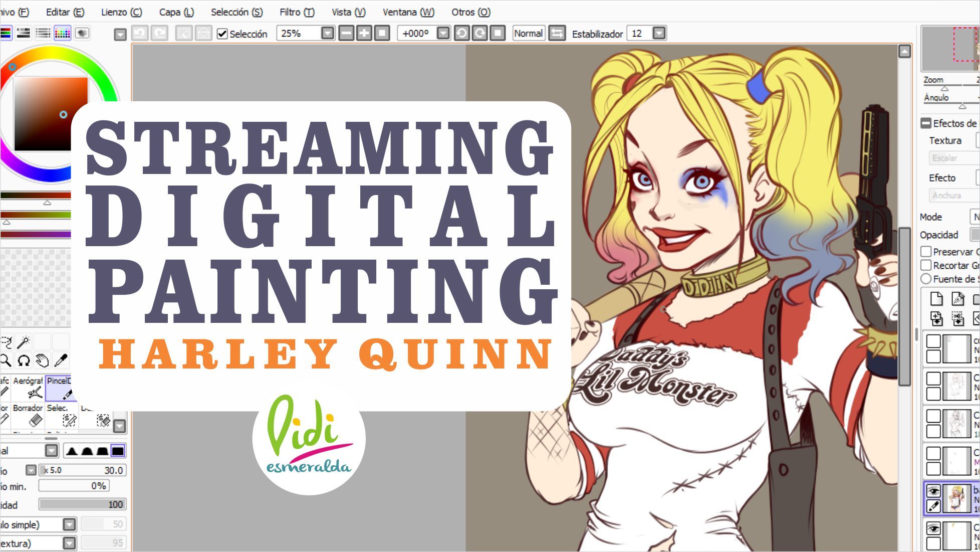Open the Estabilizador value dropdown
The image size is (980, 552).
click(x=659, y=34)
